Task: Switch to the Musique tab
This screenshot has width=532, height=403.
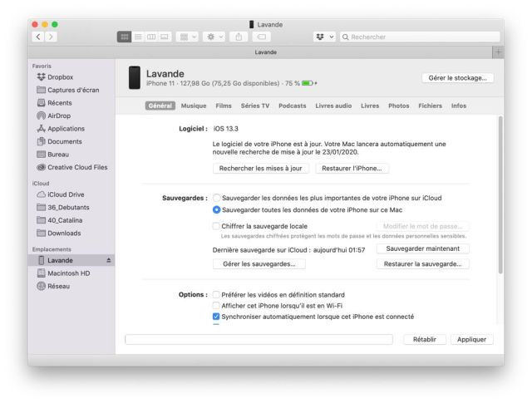Action: [x=194, y=106]
